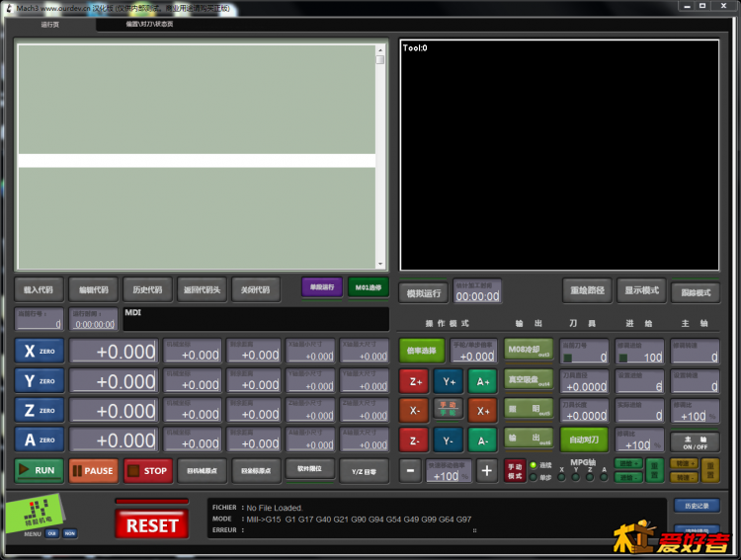
Task: Click the 显示模式 display mode button
Action: click(x=642, y=290)
